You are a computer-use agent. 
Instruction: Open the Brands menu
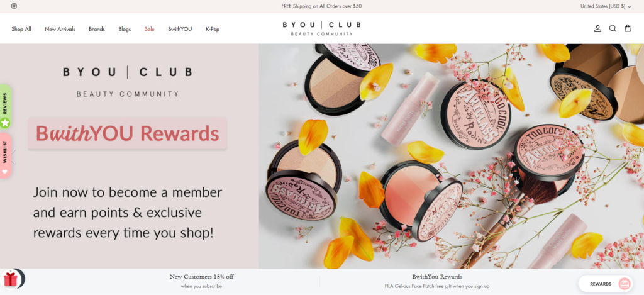[x=97, y=29]
